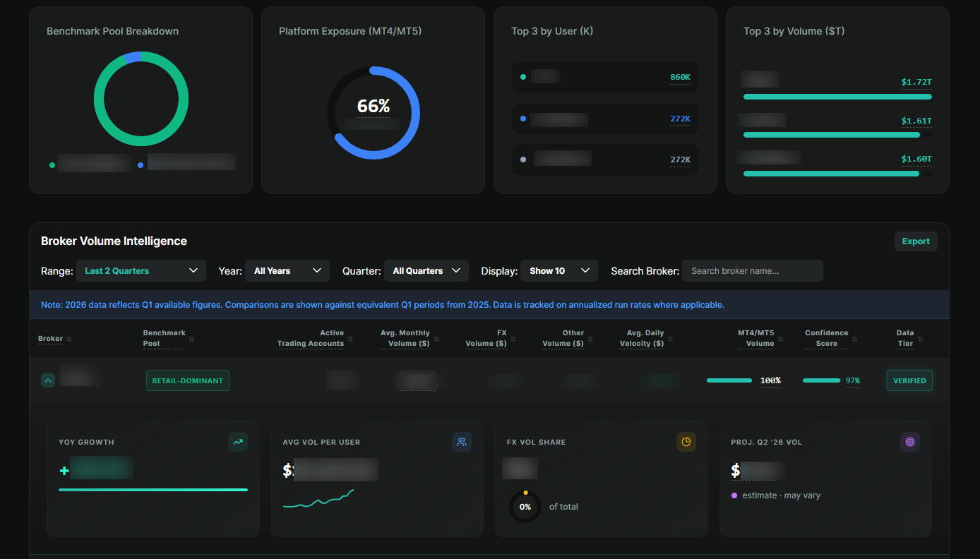The image size is (980, 559).
Task: Click the $1.72T volume progress bar
Action: click(837, 97)
